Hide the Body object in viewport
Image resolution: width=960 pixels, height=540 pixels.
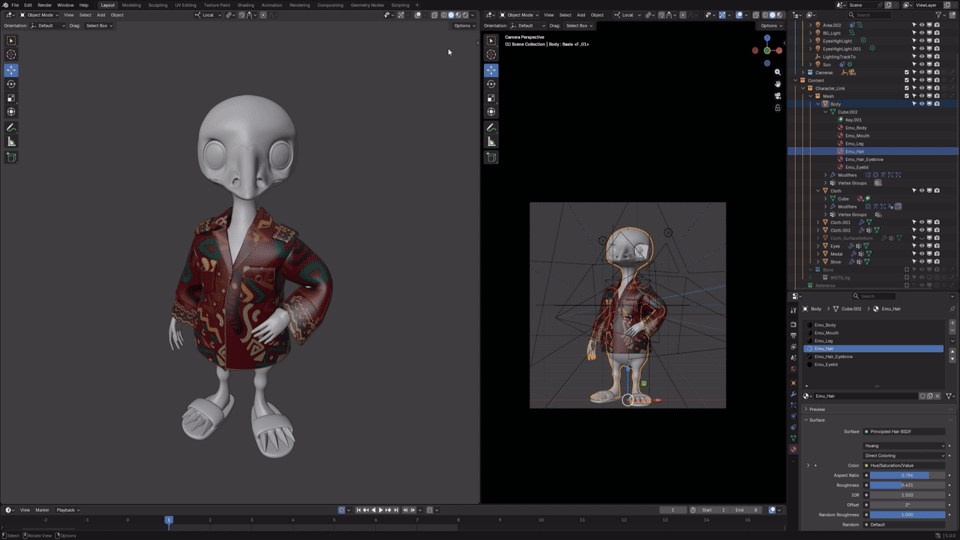[921, 104]
